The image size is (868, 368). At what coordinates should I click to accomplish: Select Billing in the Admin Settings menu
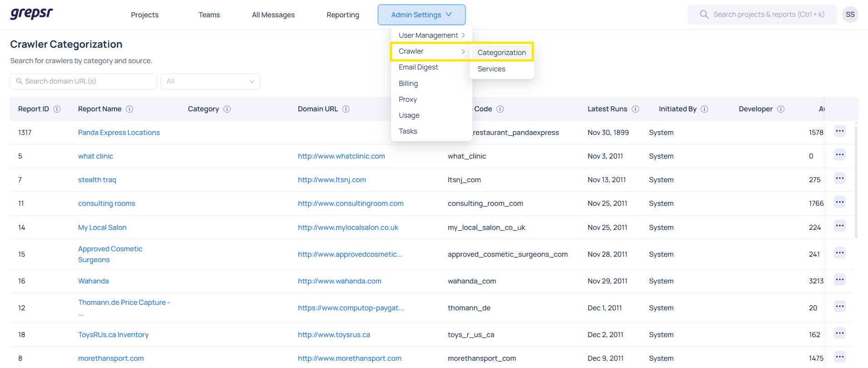[x=408, y=84]
